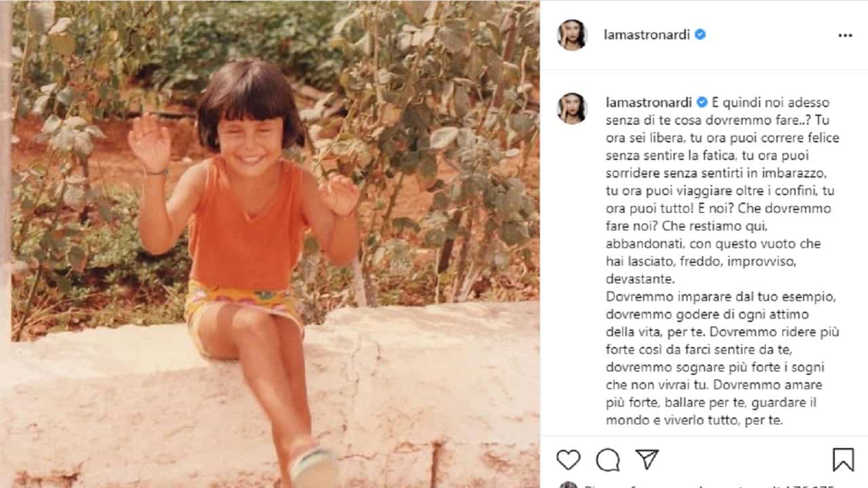Share the post via paper plane icon

[x=647, y=459]
